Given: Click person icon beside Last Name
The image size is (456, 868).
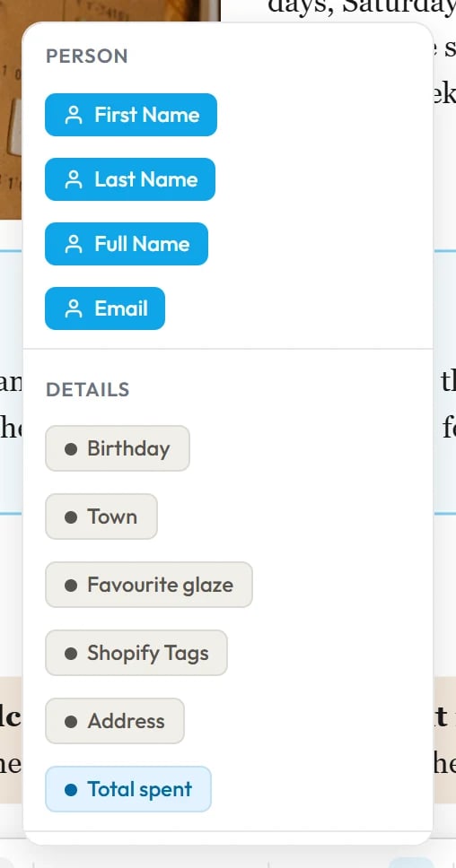Looking at the screenshot, I should pos(73,180).
